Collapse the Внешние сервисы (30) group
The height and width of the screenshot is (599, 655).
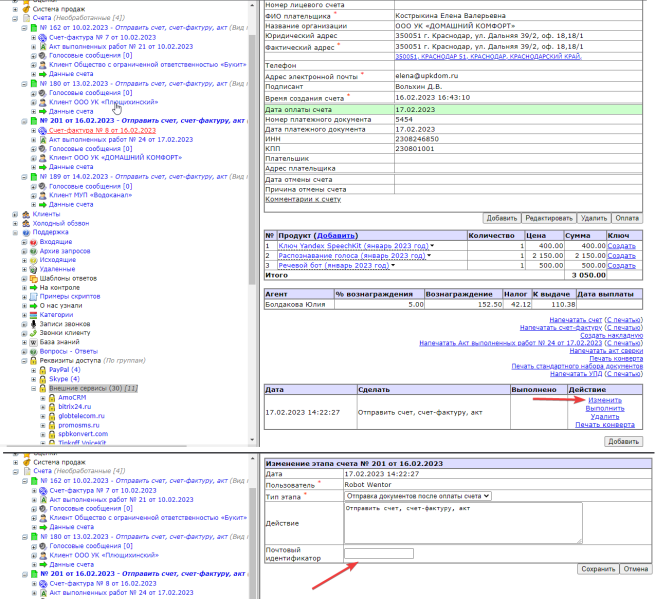(x=33, y=388)
